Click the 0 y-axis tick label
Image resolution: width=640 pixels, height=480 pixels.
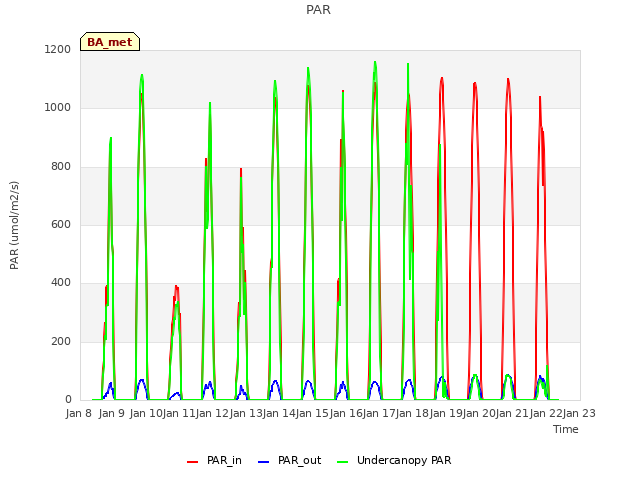(x=68, y=400)
